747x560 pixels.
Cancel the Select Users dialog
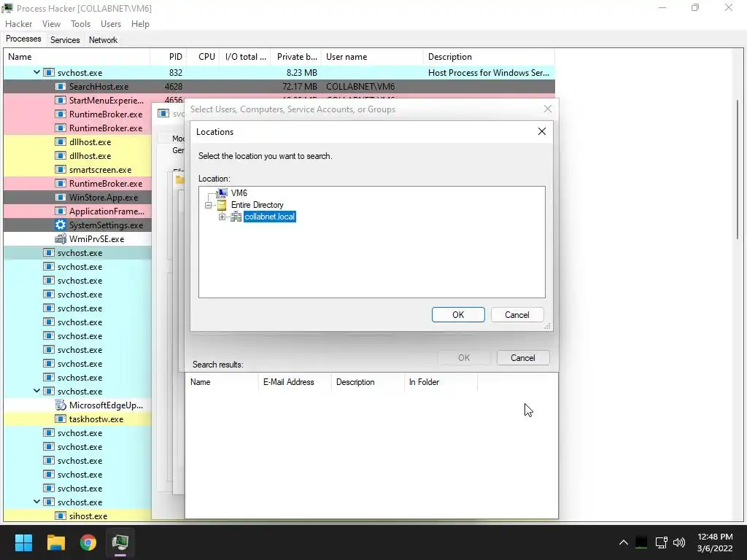point(522,357)
